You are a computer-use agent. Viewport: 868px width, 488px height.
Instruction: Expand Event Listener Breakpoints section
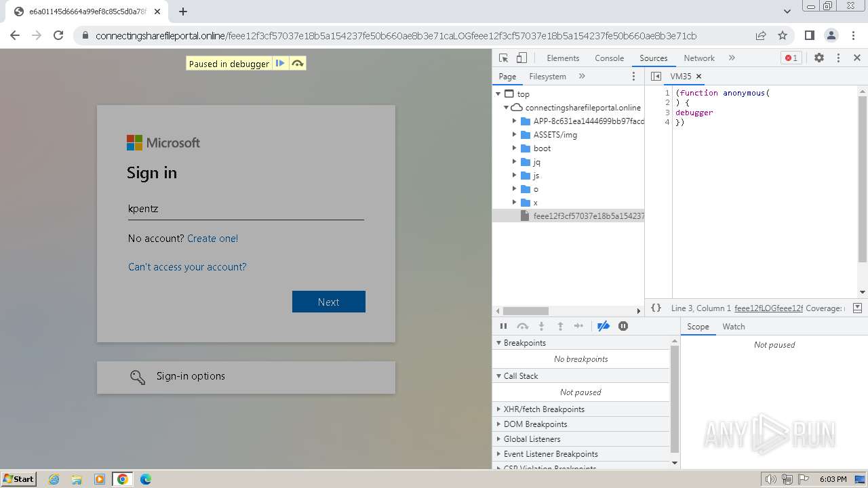tap(581, 454)
